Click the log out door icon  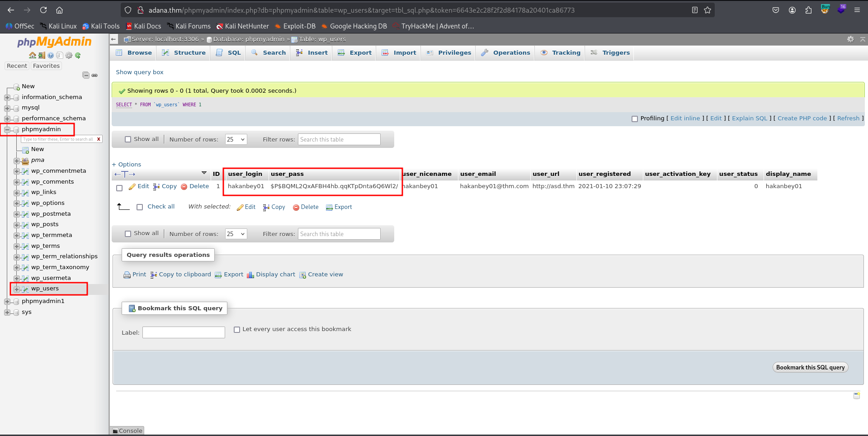click(x=42, y=55)
